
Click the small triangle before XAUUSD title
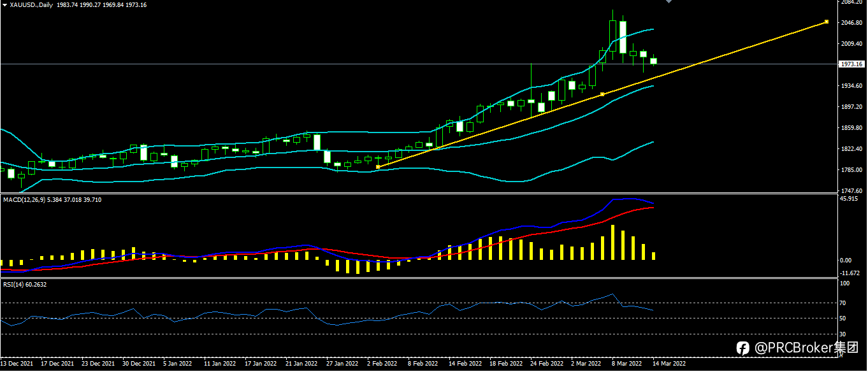click(x=4, y=5)
